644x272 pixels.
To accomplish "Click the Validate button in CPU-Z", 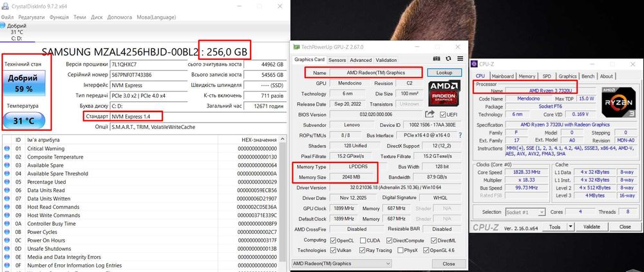I will [x=591, y=227].
